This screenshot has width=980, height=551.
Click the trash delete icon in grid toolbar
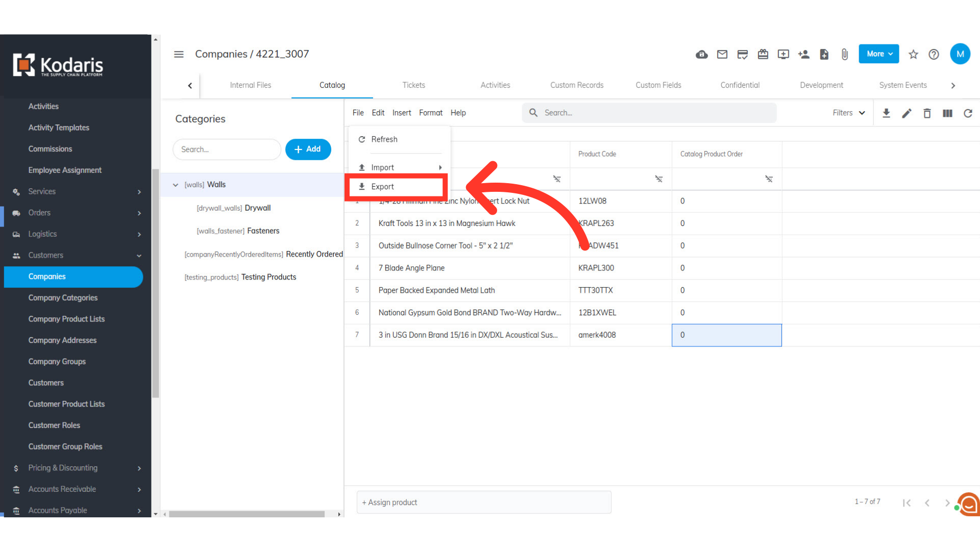pos(927,113)
